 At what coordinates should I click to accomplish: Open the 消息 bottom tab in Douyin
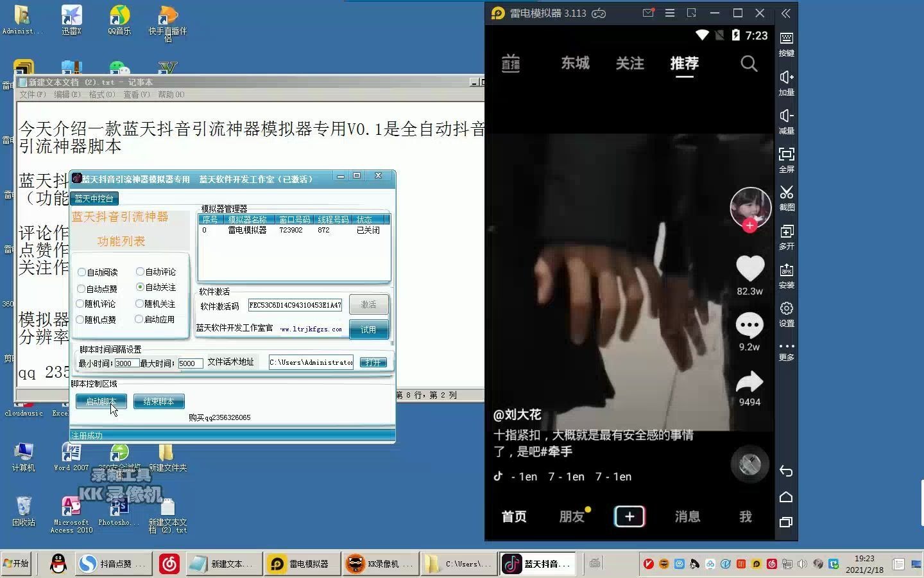coord(687,516)
